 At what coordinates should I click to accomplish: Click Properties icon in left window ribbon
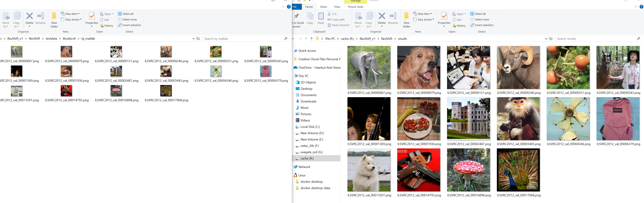(92, 17)
